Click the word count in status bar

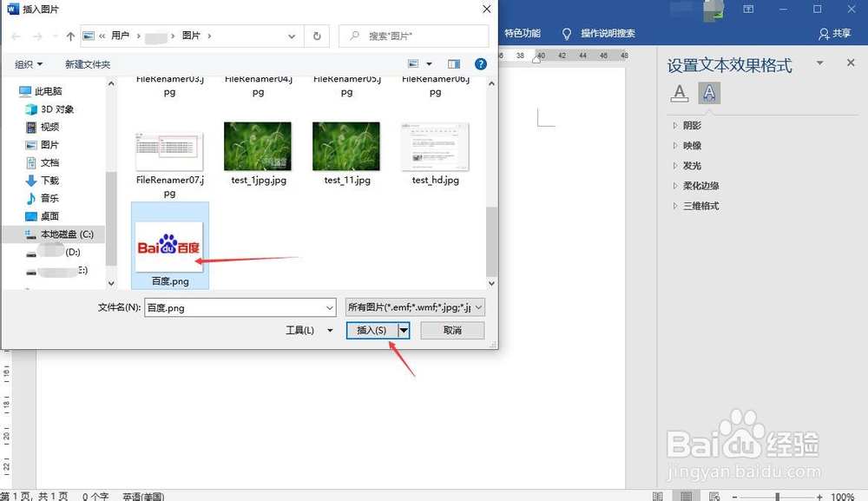[x=95, y=497]
